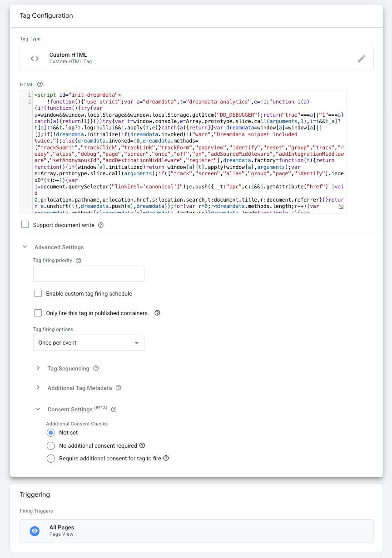Open the tag type editor via pencil icon
The width and height of the screenshot is (392, 558).
pos(362,58)
